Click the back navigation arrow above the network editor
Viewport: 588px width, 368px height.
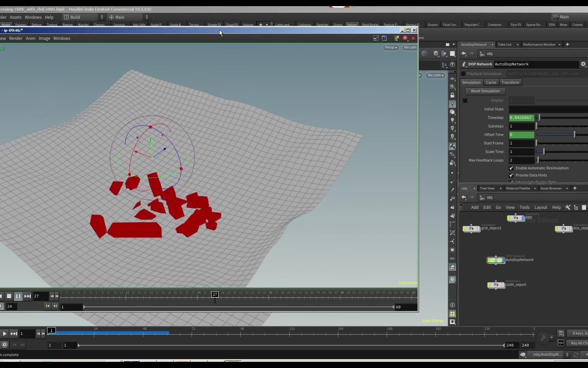pyautogui.click(x=463, y=197)
